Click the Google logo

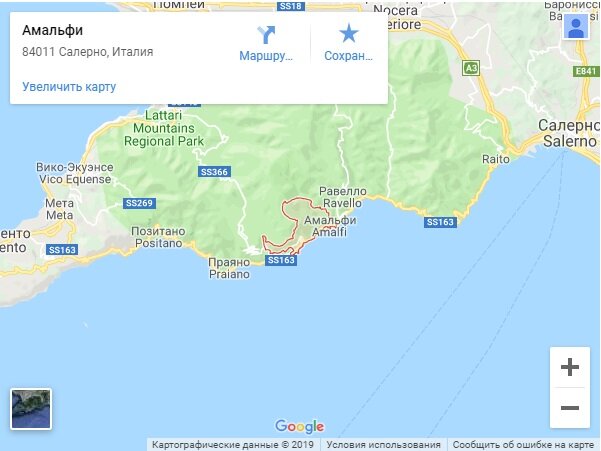[299, 426]
